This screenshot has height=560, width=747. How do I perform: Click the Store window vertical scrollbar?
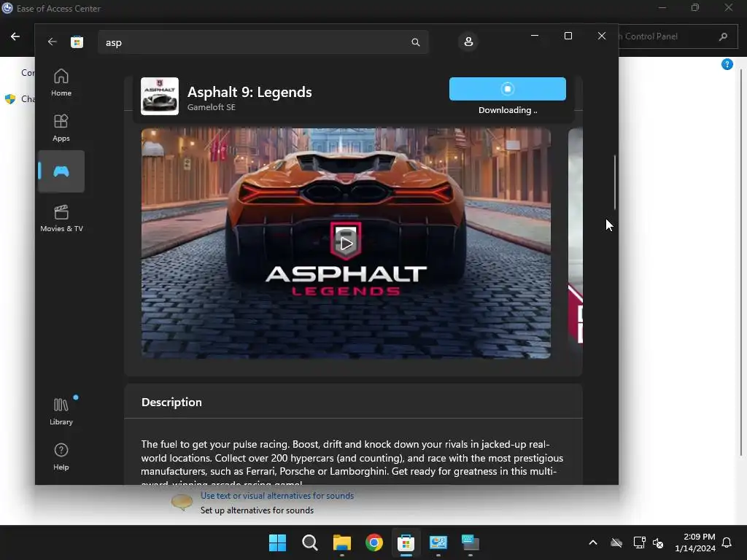coord(614,182)
